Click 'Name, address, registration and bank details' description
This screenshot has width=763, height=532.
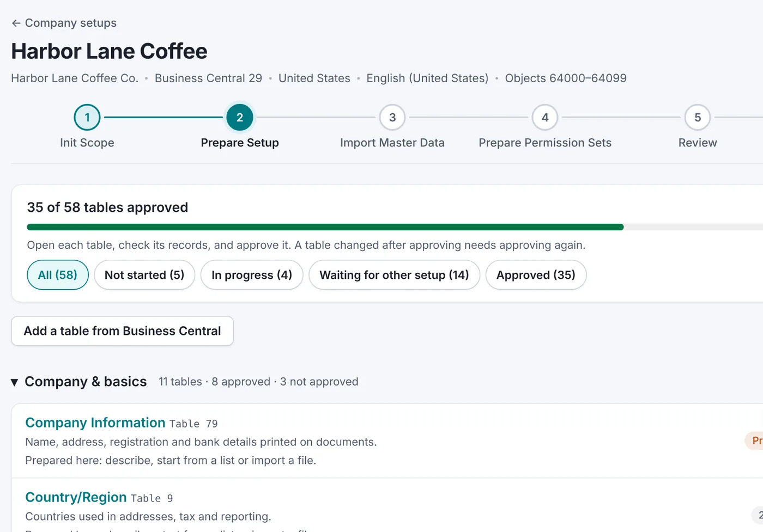point(201,442)
